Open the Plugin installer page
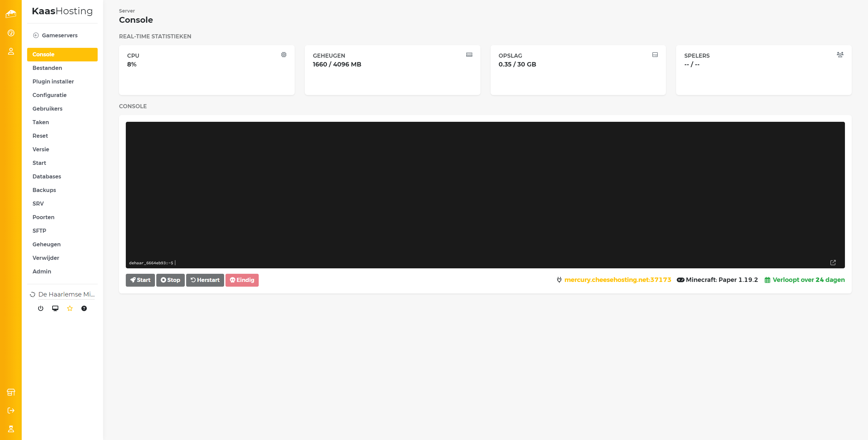 click(x=53, y=81)
